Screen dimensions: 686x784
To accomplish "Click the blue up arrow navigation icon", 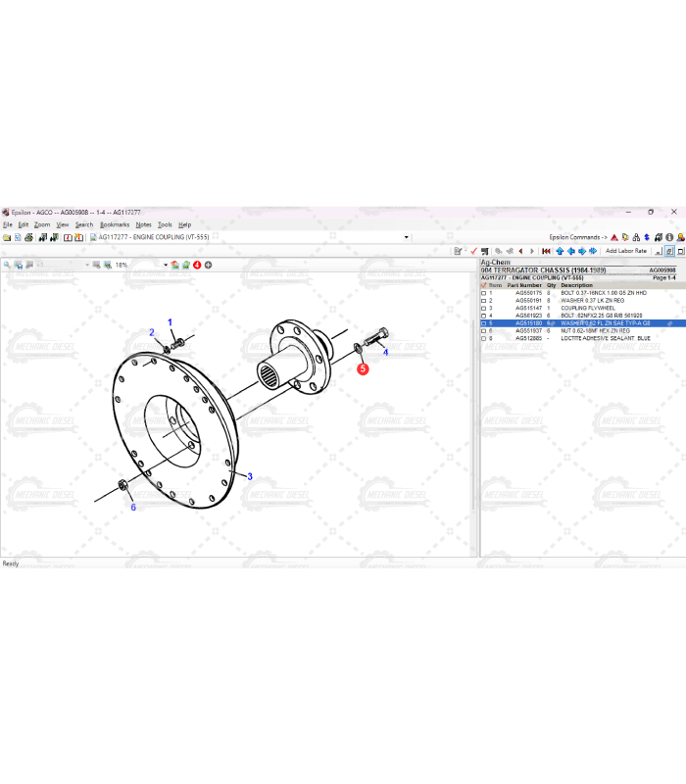I will coord(561,251).
